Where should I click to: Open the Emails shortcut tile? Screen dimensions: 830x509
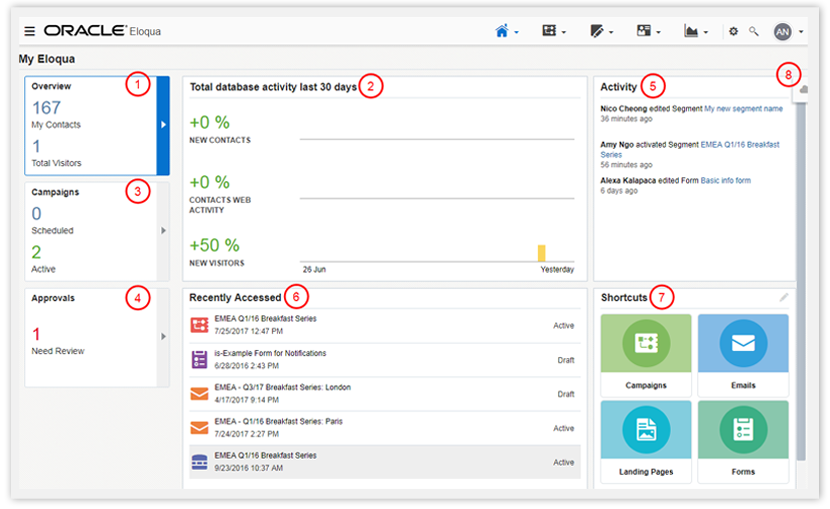pos(743,355)
